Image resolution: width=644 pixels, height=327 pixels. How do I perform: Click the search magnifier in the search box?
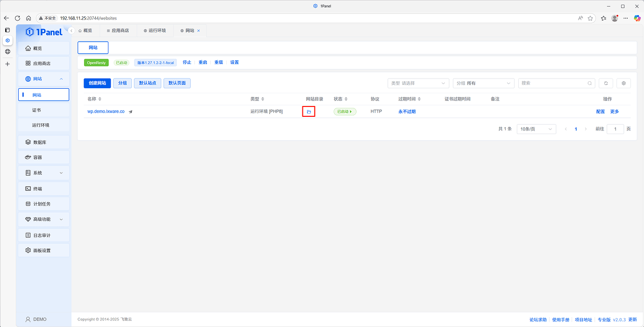(589, 83)
